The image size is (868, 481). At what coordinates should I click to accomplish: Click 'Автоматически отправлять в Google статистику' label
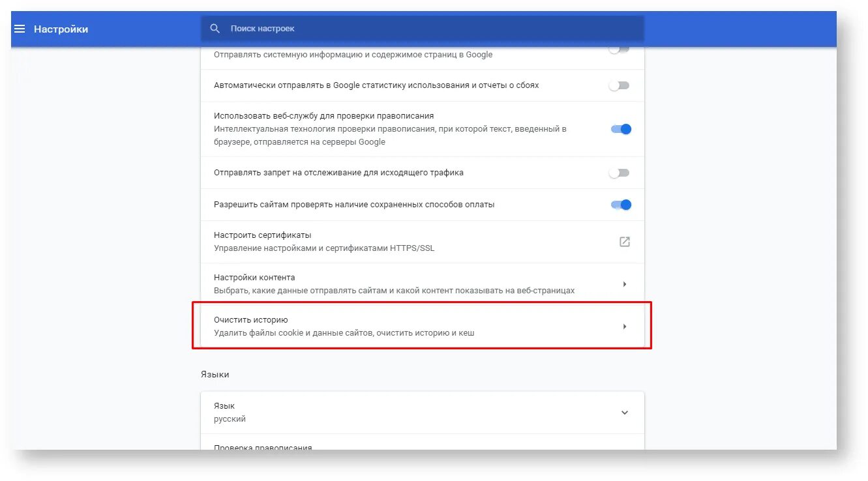click(376, 85)
